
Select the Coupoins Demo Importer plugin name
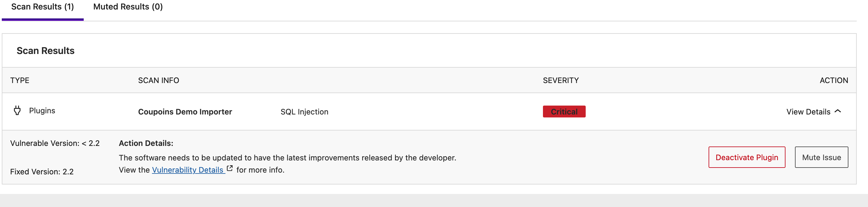185,112
